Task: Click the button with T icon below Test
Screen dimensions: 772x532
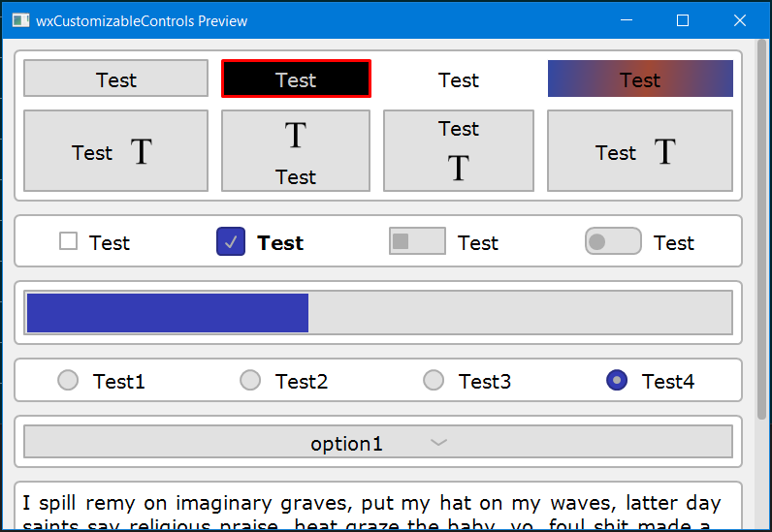Action: click(x=458, y=151)
